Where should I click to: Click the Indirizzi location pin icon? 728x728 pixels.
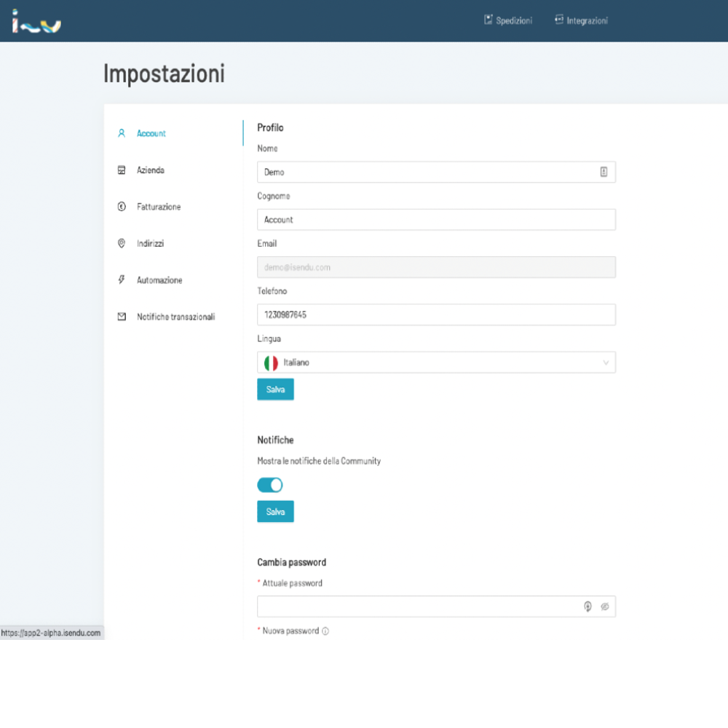pos(122,243)
